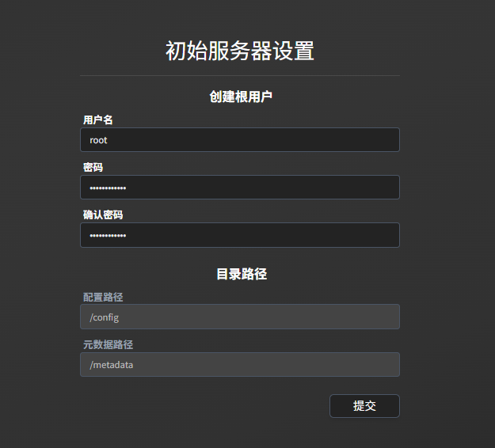The width and height of the screenshot is (495, 448).
Task: Click the "/metadata" path text
Action: 111,365
